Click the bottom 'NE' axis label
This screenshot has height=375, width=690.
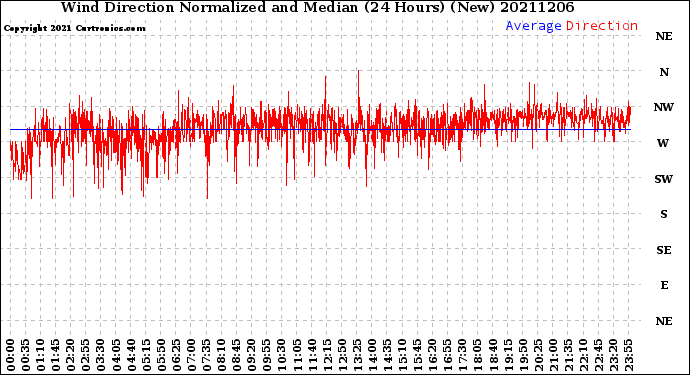(664, 321)
